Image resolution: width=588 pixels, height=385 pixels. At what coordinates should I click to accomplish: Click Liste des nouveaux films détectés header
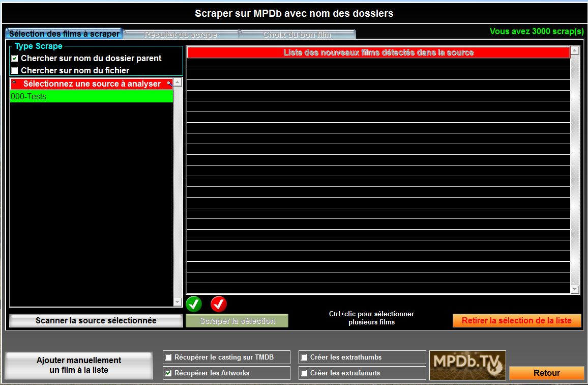(x=378, y=52)
